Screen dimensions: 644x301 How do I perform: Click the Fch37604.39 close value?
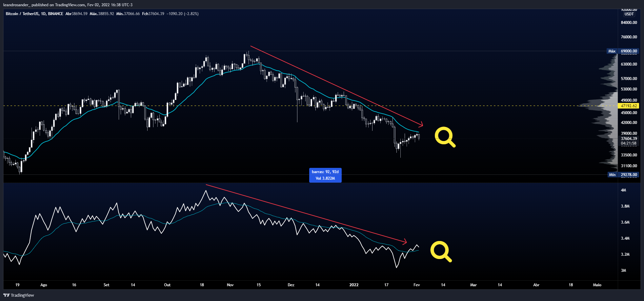coord(153,14)
